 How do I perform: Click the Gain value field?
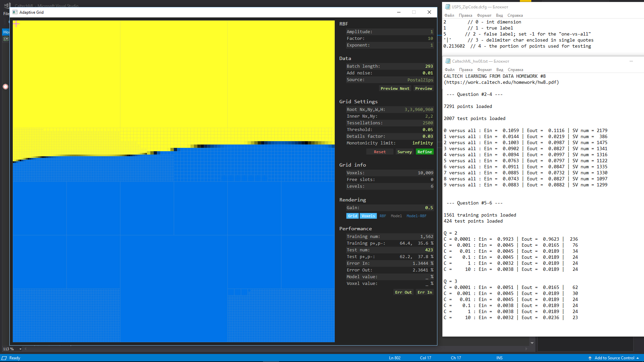tap(429, 208)
